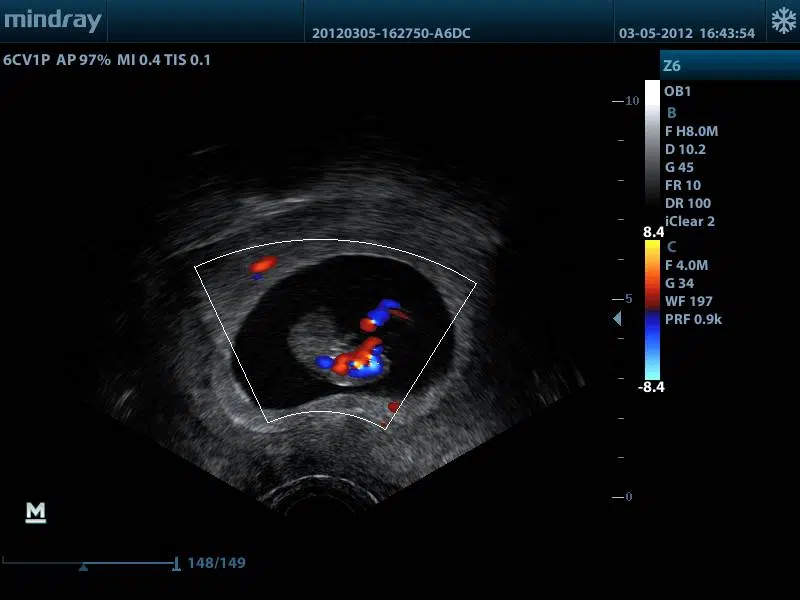Click the 148/149 frame counter
This screenshot has width=800, height=600.
click(x=216, y=563)
